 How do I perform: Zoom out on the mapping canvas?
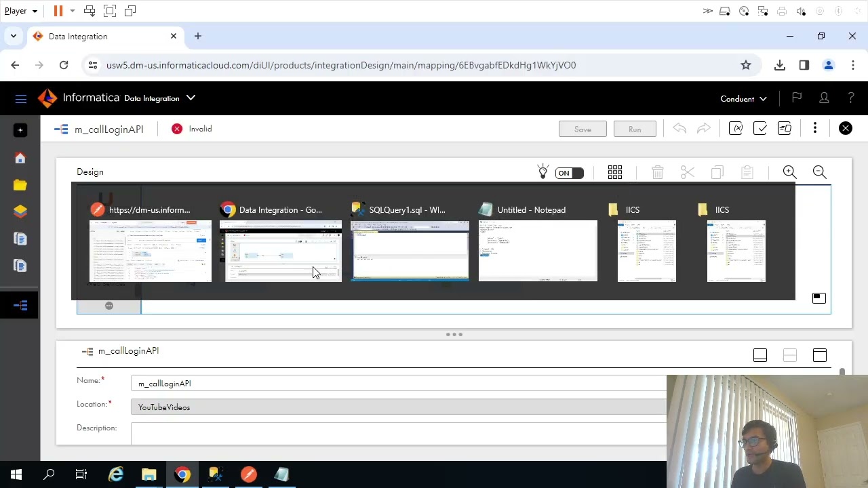coord(820,172)
